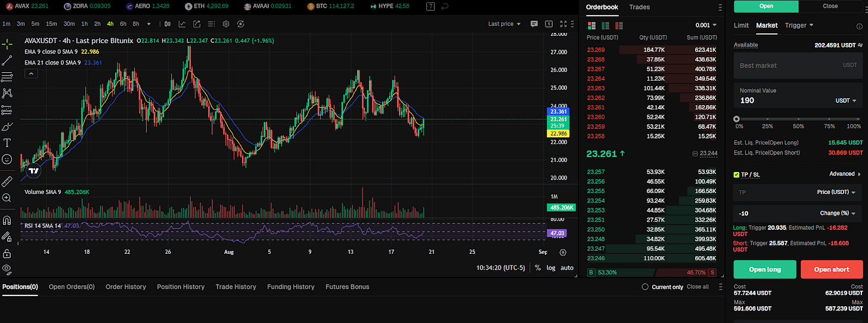Viewport: 868px width, 323px height.
Task: Collapse the indicator legend chevron
Action: point(32,73)
